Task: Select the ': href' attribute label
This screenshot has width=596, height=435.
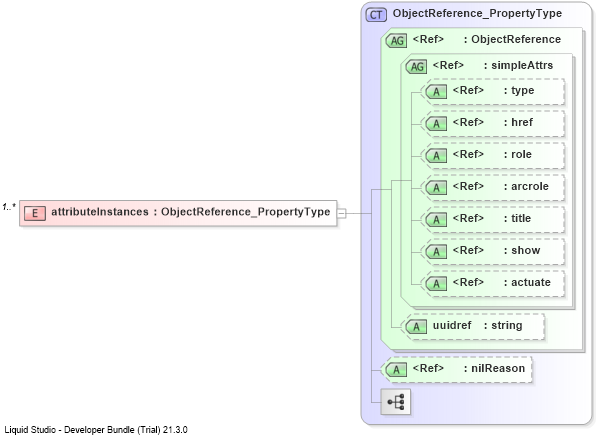Action: [x=518, y=122]
